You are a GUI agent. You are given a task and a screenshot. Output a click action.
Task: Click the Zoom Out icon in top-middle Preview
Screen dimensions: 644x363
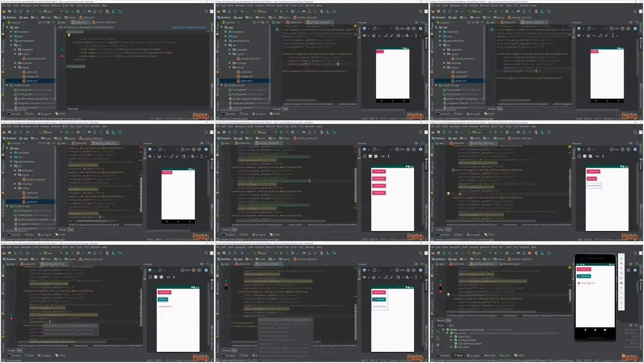tap(397, 29)
